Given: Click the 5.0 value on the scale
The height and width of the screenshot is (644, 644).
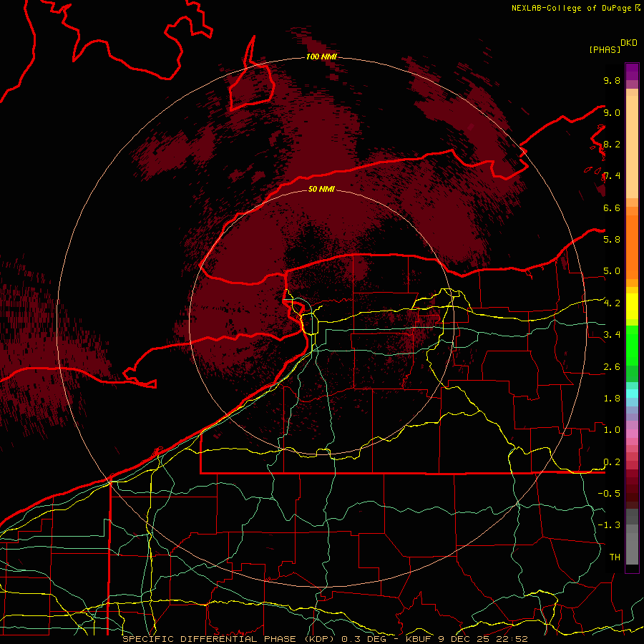Looking at the screenshot, I should (x=612, y=271).
